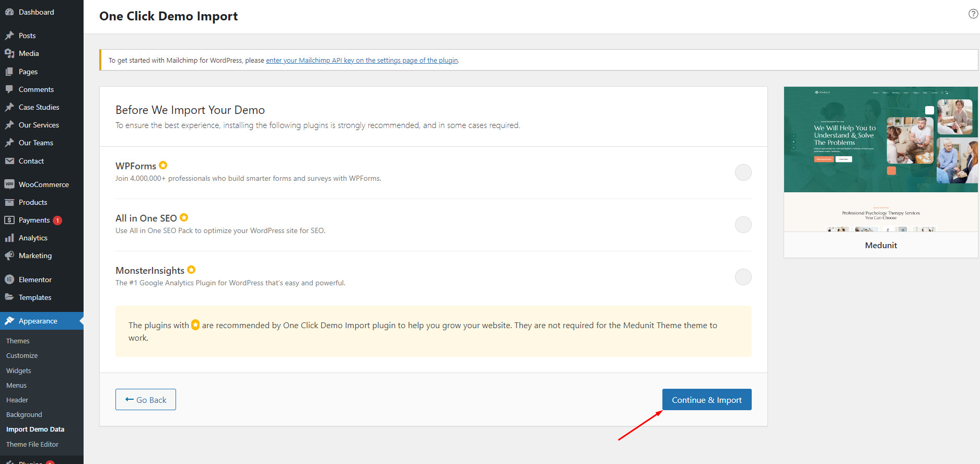Open the Comments menu
The width and height of the screenshot is (980, 464).
(x=42, y=89)
